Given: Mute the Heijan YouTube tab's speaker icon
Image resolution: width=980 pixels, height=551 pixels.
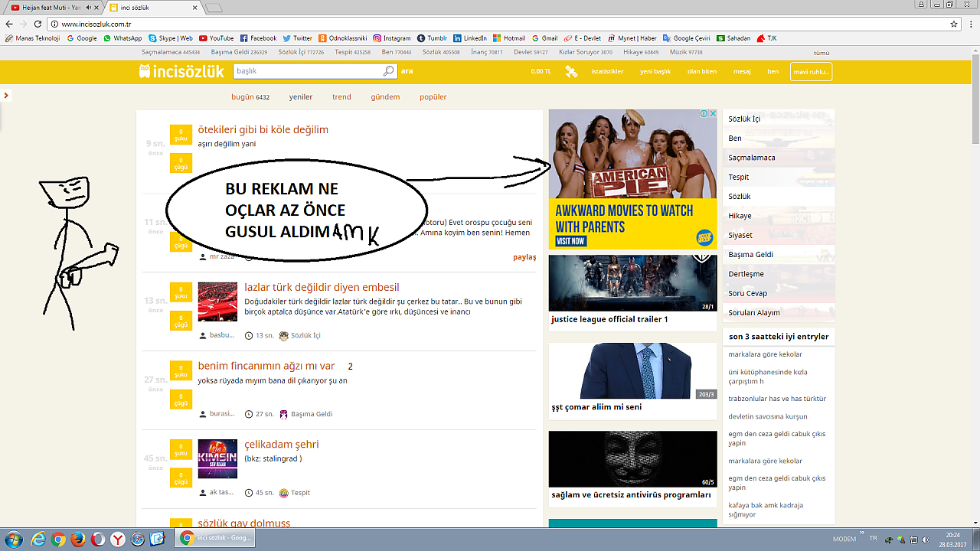Looking at the screenshot, I should click(88, 8).
